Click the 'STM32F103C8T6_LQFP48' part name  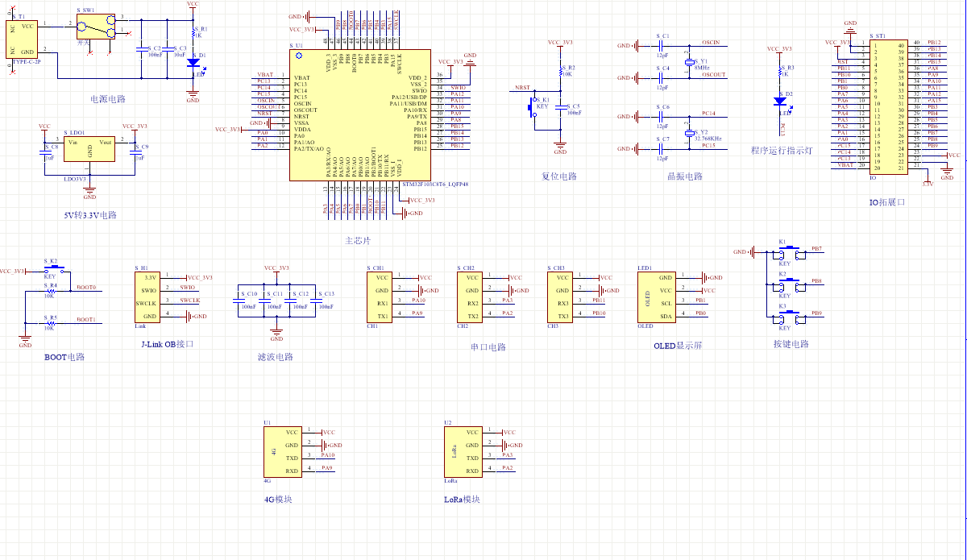click(x=434, y=185)
